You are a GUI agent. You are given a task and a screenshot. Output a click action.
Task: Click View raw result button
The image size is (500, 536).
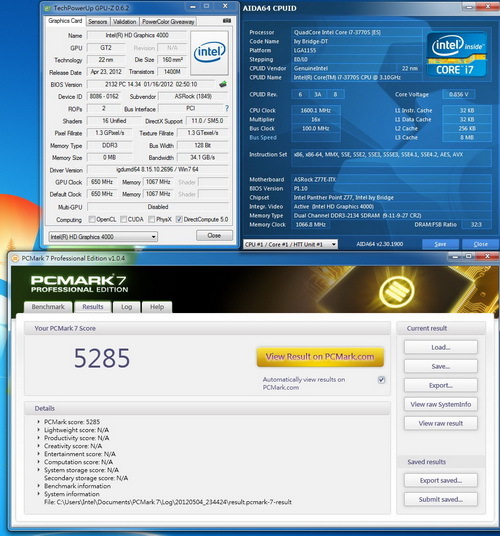[441, 423]
